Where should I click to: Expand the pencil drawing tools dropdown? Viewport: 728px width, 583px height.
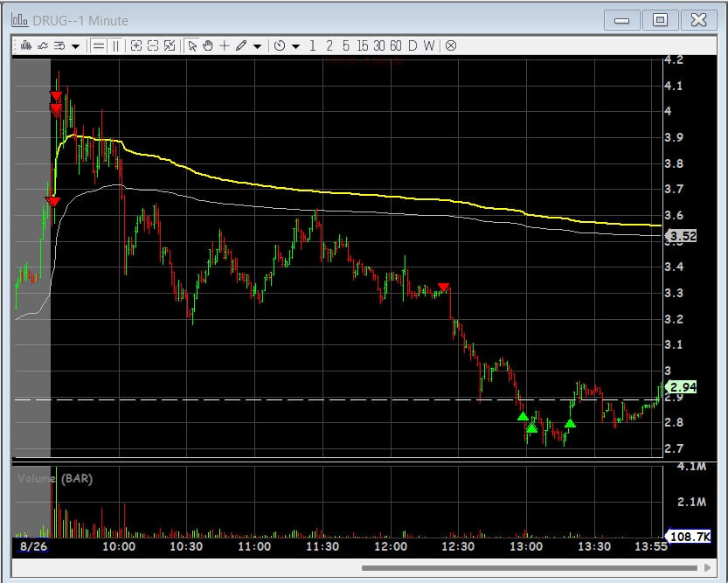(257, 46)
